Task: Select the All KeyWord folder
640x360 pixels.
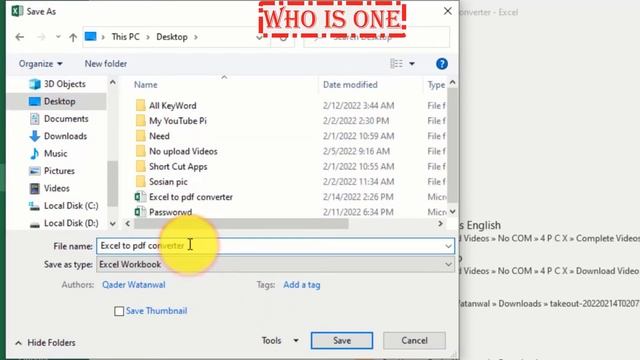Action: 173,105
